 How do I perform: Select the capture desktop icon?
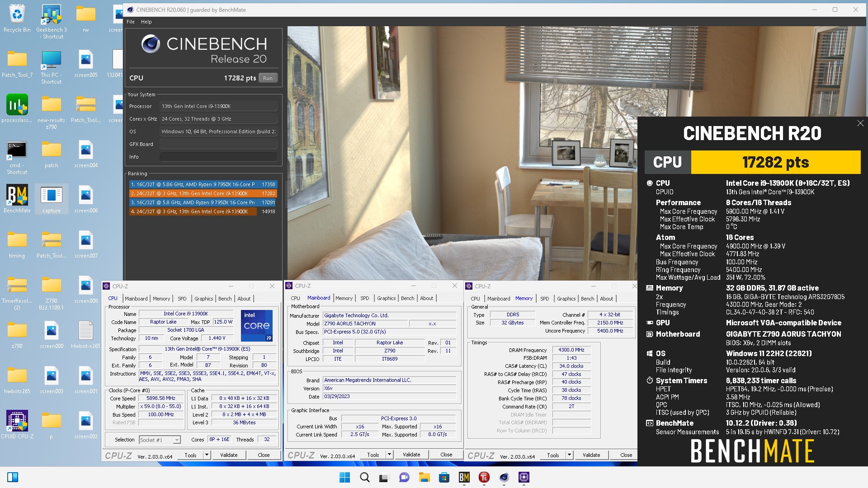click(51, 199)
